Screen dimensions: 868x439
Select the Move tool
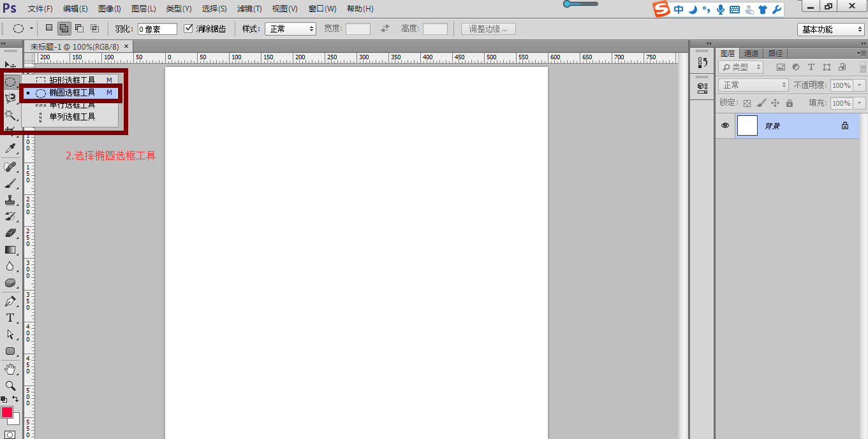click(10, 65)
